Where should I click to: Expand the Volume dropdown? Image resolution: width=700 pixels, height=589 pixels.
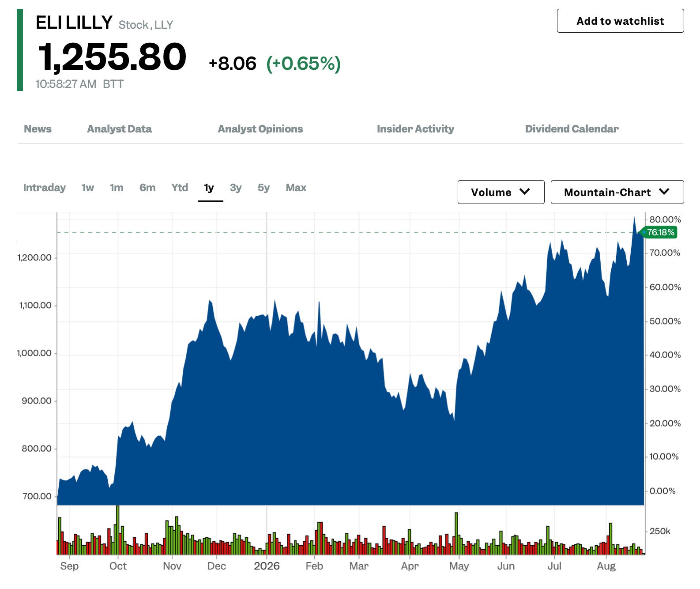tap(501, 192)
